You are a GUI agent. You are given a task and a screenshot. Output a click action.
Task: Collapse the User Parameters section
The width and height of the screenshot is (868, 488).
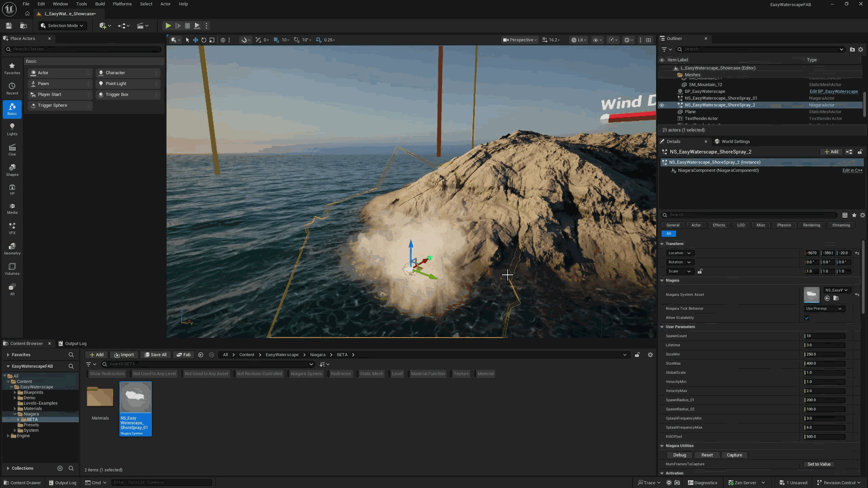tap(662, 327)
